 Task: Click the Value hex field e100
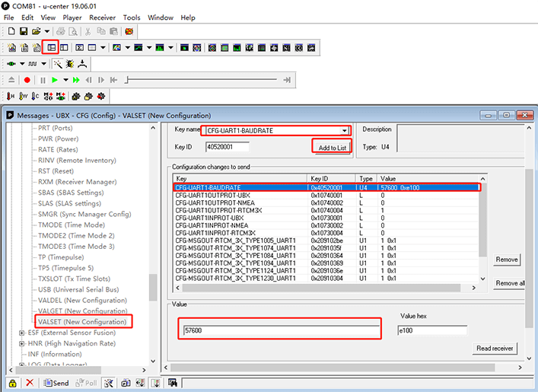coord(432,330)
